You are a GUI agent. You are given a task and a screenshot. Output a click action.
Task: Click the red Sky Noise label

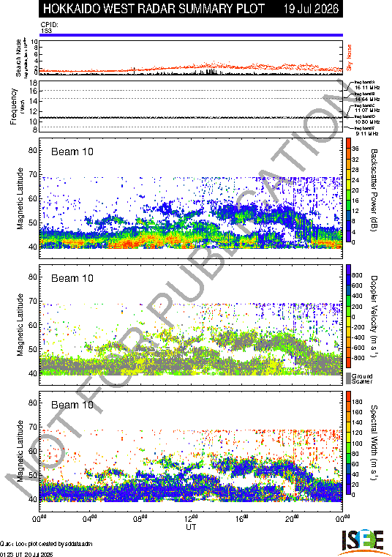(x=349, y=58)
